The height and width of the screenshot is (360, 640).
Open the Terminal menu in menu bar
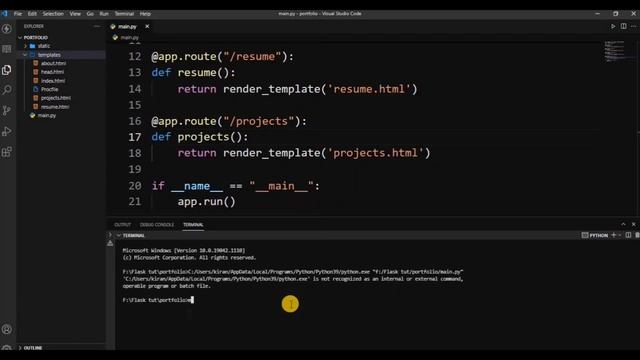[x=124, y=13]
